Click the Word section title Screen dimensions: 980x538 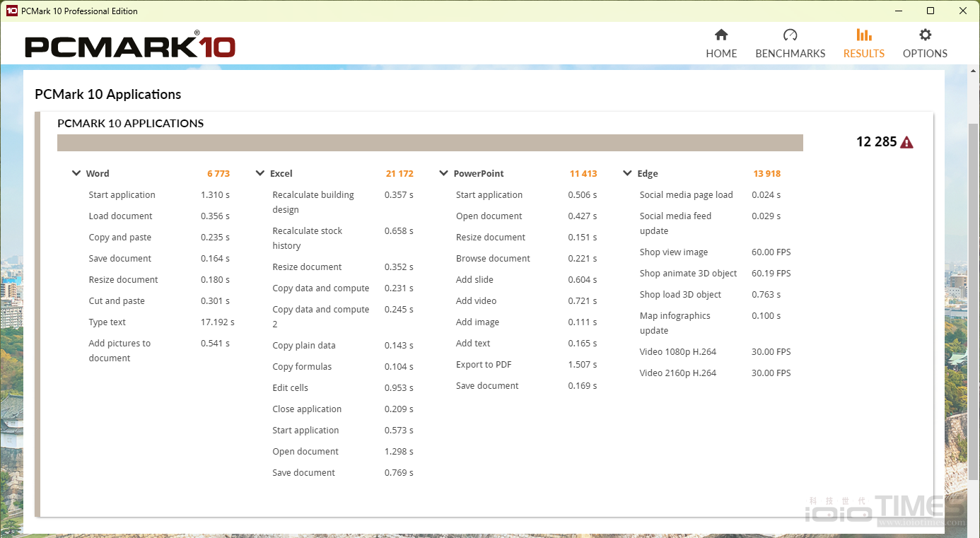[98, 173]
